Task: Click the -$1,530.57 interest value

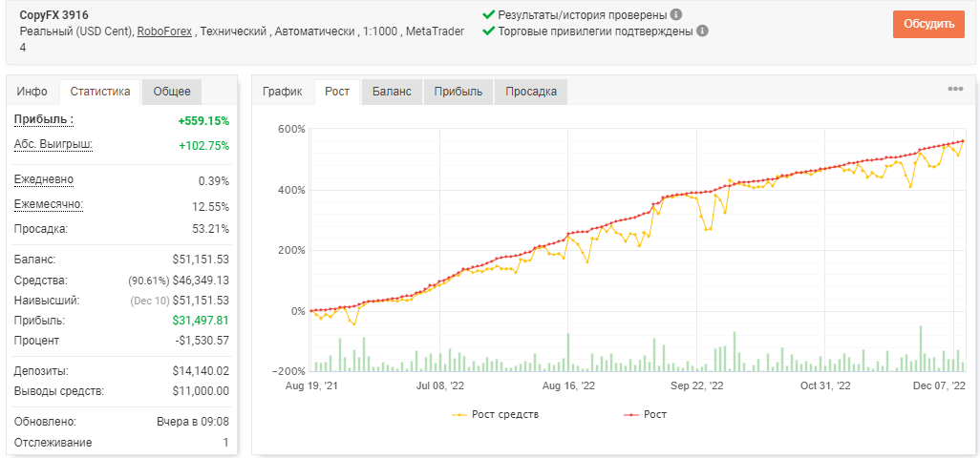Action: point(201,341)
